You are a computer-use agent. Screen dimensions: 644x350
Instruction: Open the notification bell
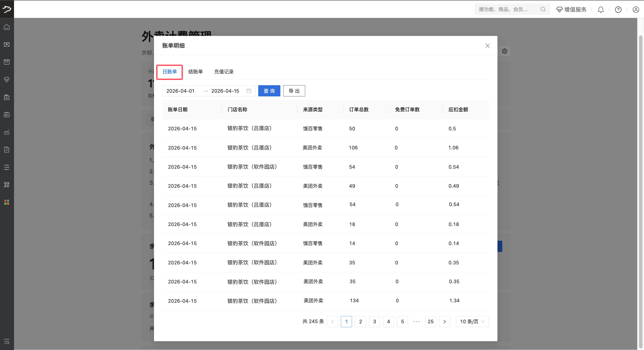click(600, 9)
